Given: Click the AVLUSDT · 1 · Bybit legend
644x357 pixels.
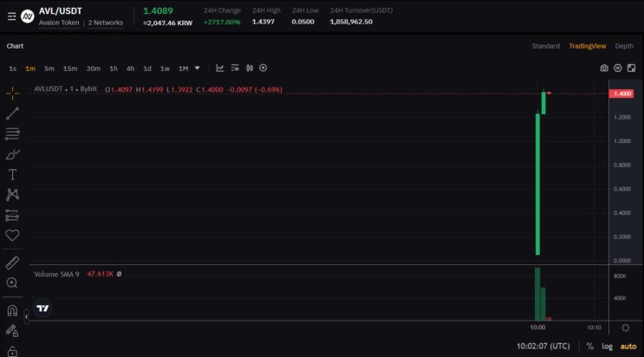Looking at the screenshot, I should pos(65,89).
